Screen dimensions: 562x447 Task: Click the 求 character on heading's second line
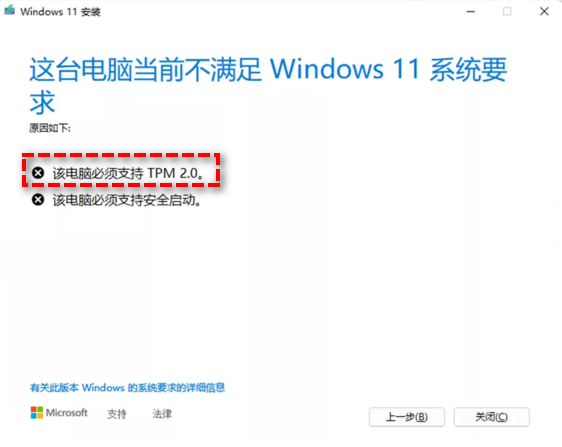[42, 103]
